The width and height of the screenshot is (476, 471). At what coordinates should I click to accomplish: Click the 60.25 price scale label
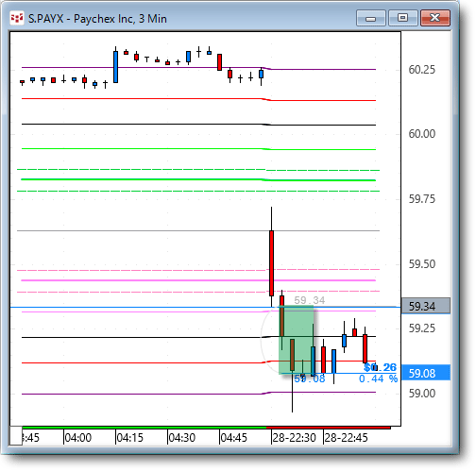422,70
